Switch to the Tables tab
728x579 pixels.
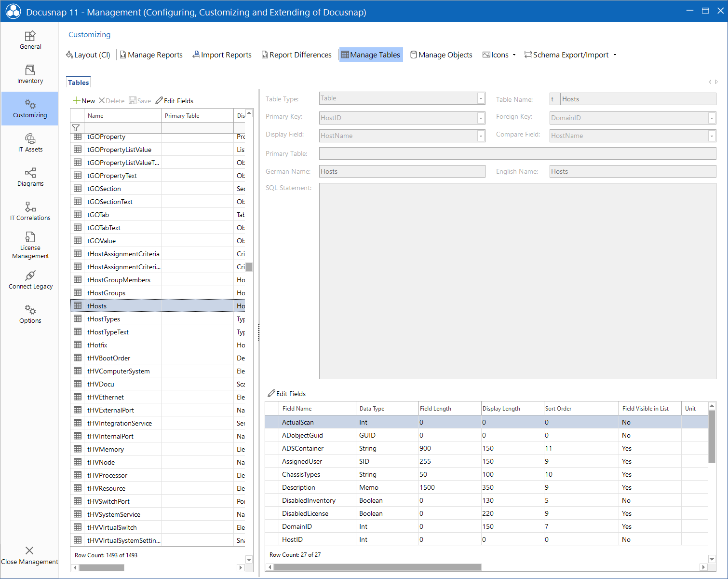click(78, 82)
